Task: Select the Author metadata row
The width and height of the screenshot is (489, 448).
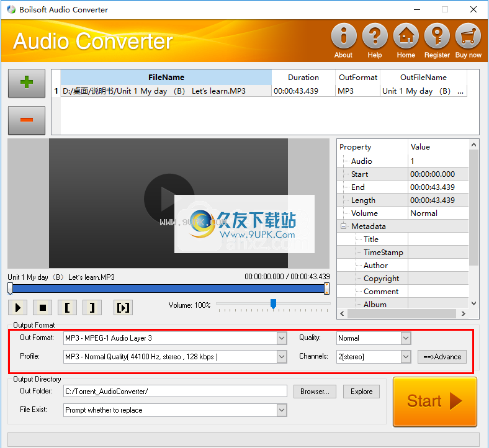Action: [403, 266]
